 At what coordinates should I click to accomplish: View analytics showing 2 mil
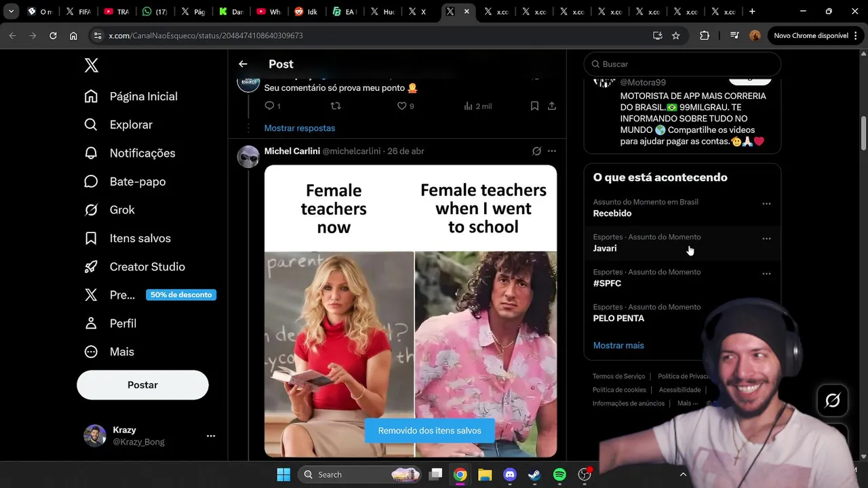[x=478, y=106]
